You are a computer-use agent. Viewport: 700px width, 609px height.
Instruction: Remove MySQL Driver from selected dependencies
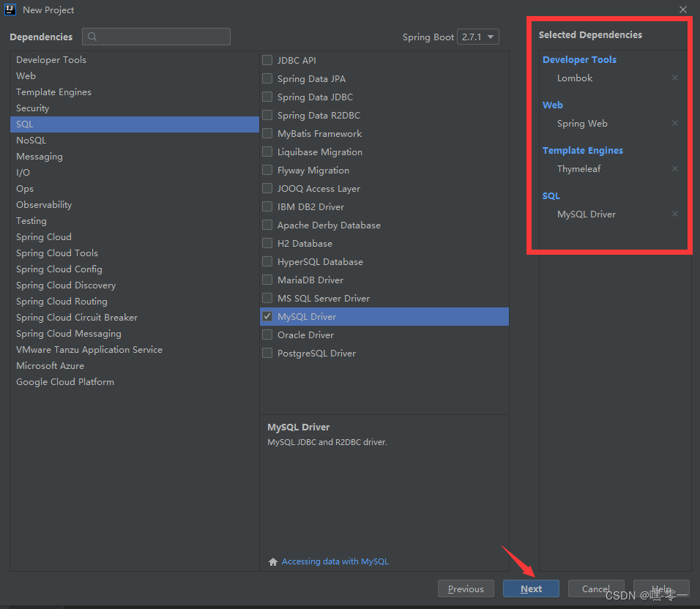click(674, 214)
